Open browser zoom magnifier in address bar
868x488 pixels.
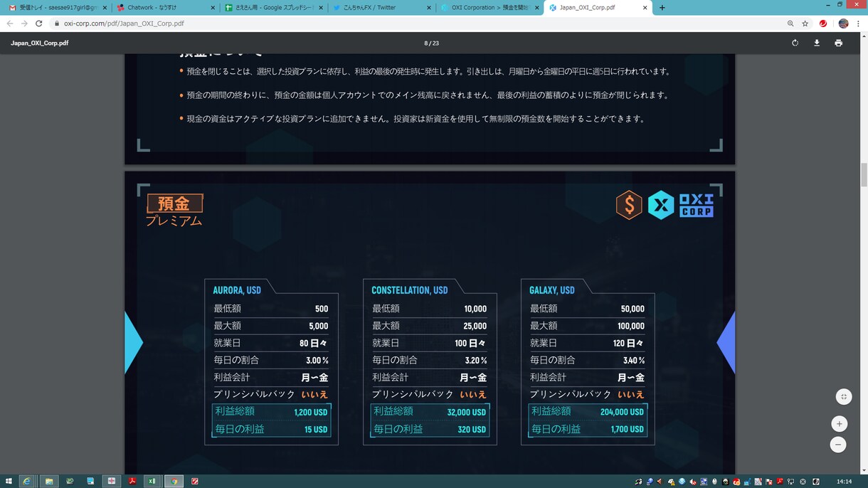click(x=790, y=23)
